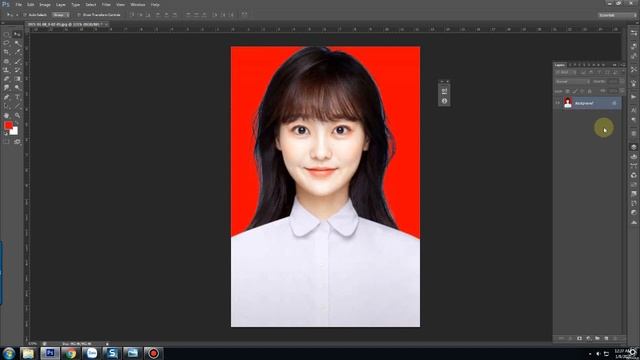
Task: Select the Hand tool
Action: tap(7, 116)
